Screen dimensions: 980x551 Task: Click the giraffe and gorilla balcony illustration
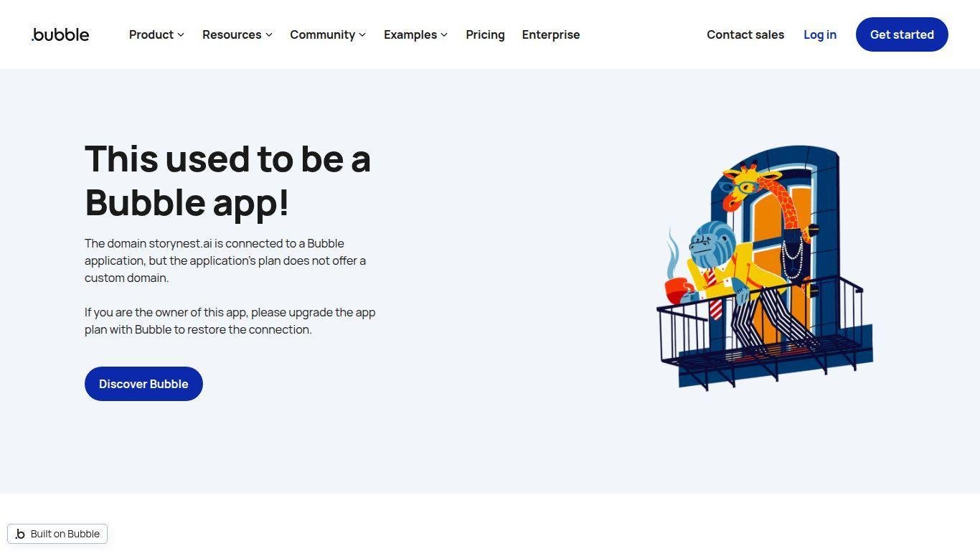[x=765, y=268]
